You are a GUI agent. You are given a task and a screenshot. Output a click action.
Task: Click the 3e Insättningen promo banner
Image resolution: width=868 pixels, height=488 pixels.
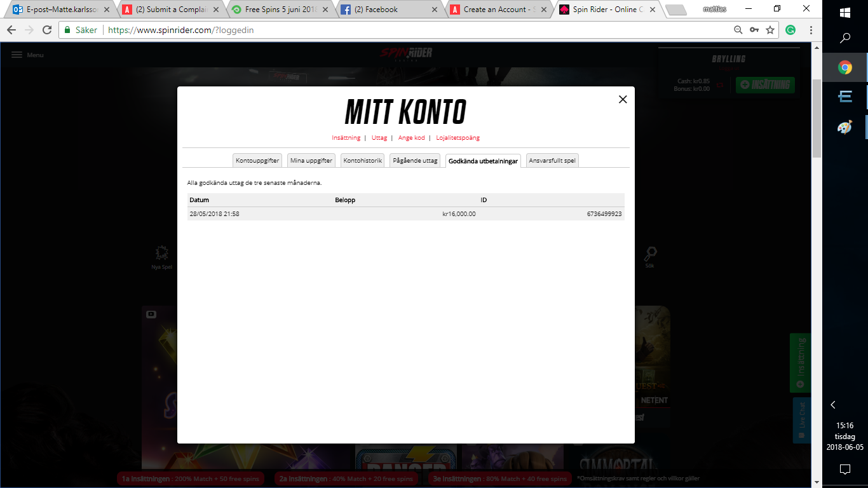(x=500, y=478)
